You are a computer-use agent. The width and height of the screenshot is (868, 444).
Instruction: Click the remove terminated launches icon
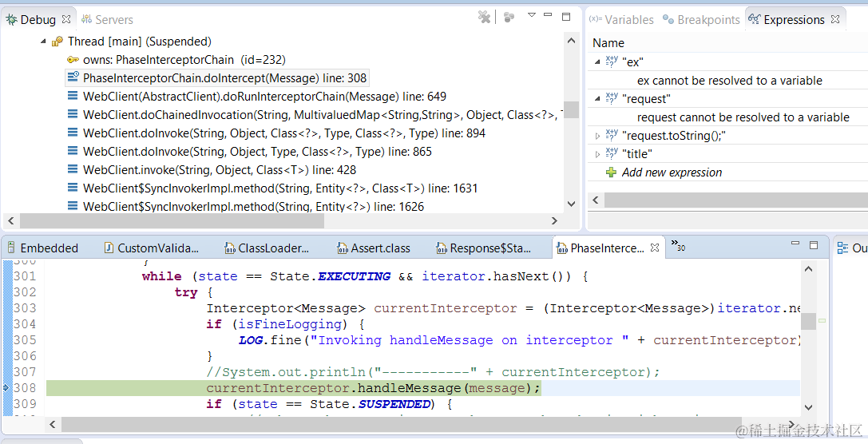(485, 17)
